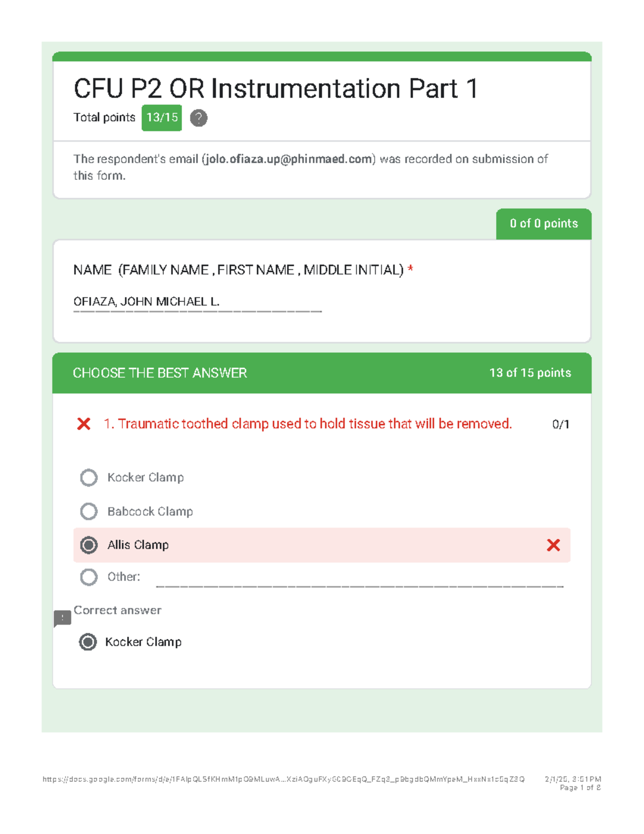Screen dimensions: 644x834
Task: Click the selected Allis Clamp radio button
Action: tap(89, 545)
